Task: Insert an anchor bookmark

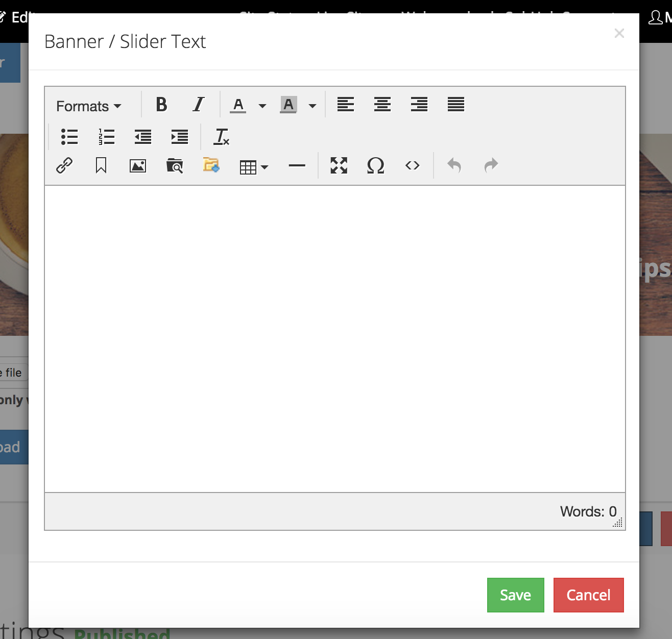Action: click(x=101, y=165)
